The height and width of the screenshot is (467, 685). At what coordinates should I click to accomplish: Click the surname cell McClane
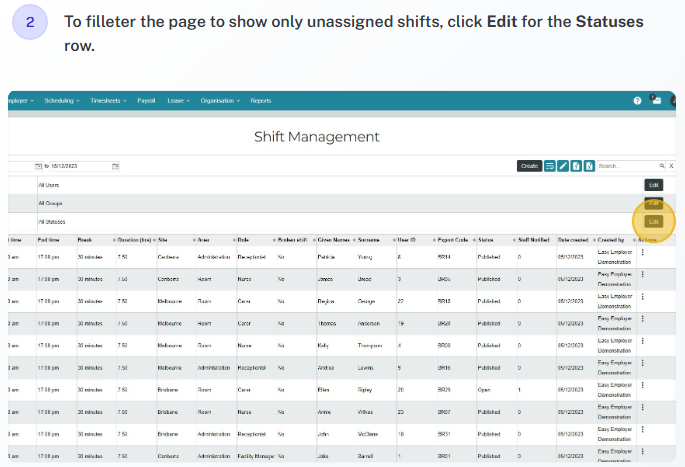pos(368,434)
